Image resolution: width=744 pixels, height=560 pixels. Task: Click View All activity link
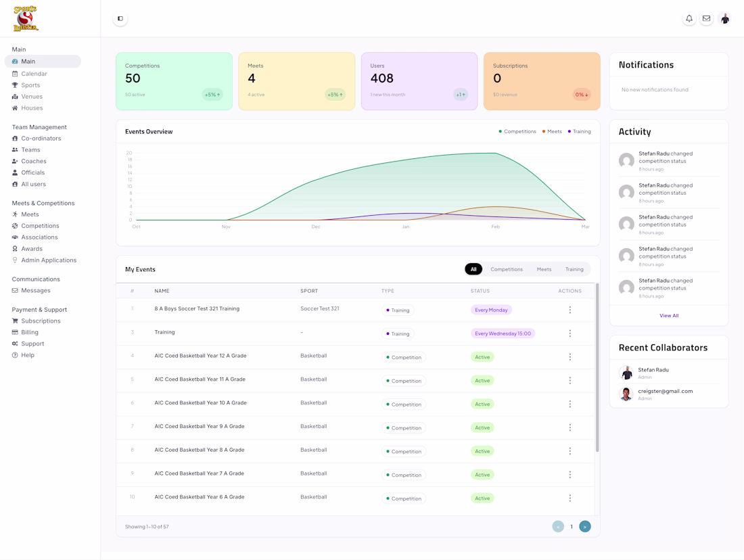click(668, 316)
